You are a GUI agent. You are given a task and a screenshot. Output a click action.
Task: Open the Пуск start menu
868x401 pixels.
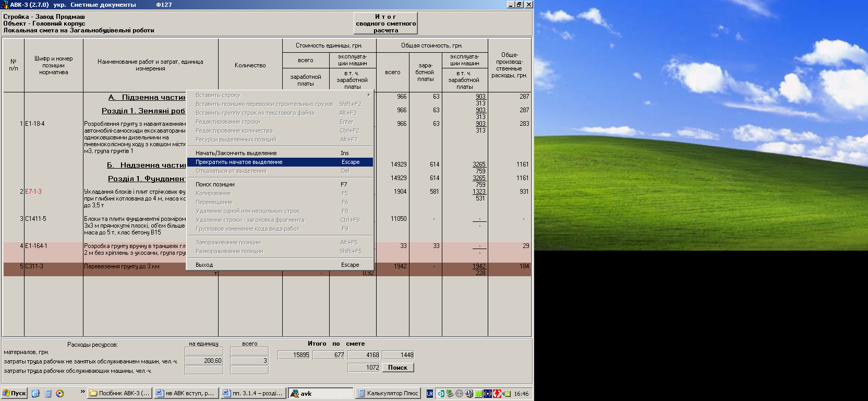click(x=14, y=393)
